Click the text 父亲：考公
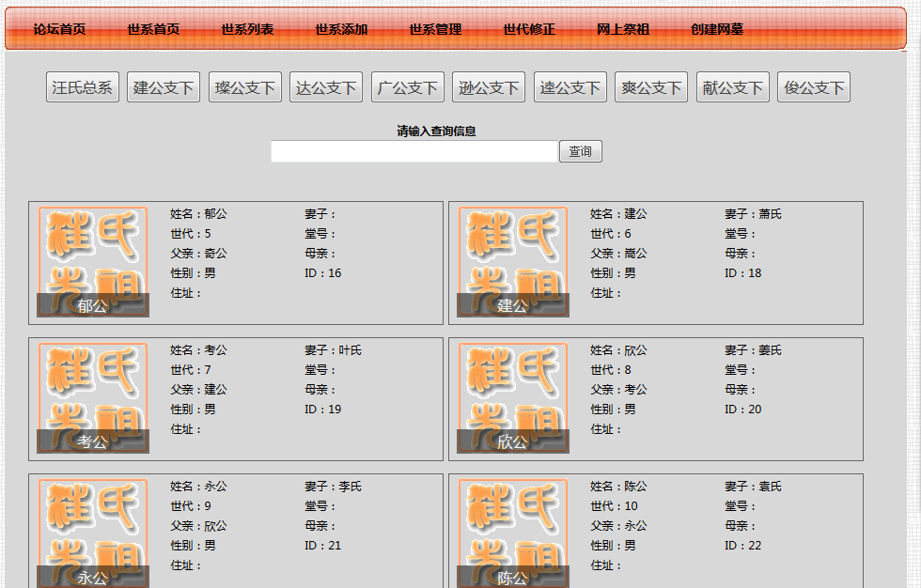 [x=618, y=390]
